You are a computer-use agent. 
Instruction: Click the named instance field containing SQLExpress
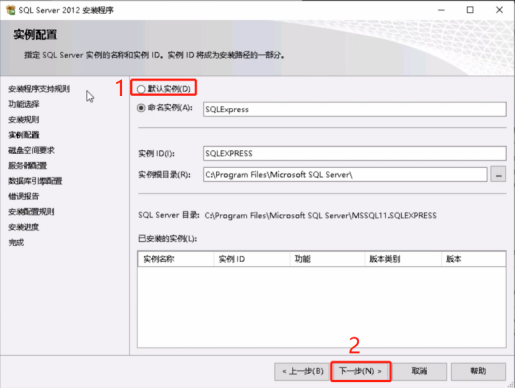pos(355,109)
